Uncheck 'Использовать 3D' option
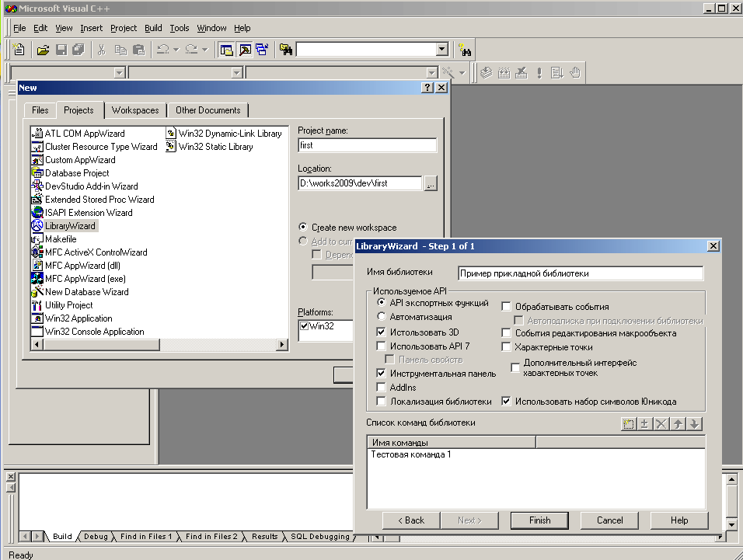Image resolution: width=743 pixels, height=560 pixels. [382, 332]
